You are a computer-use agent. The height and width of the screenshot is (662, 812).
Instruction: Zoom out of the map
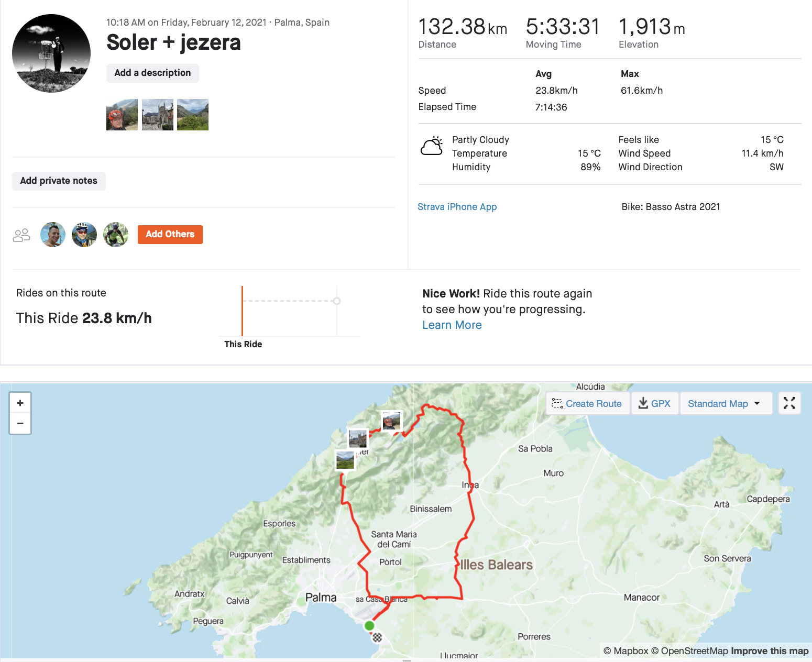(x=20, y=423)
